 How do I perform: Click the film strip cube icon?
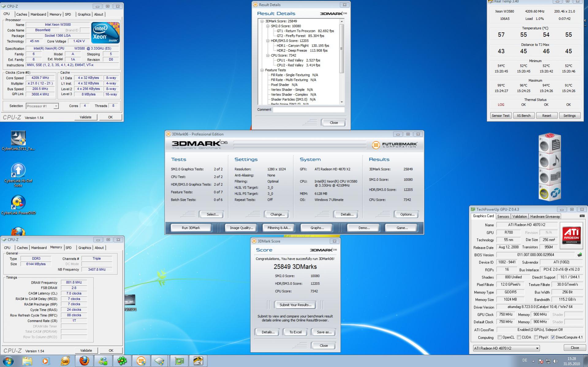pyautogui.click(x=556, y=177)
